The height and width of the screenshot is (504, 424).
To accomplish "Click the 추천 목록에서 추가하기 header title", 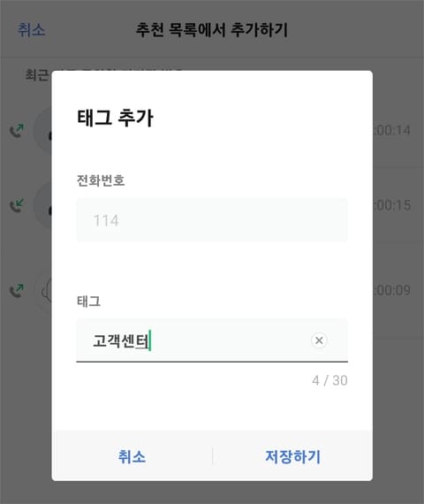I will [212, 30].
